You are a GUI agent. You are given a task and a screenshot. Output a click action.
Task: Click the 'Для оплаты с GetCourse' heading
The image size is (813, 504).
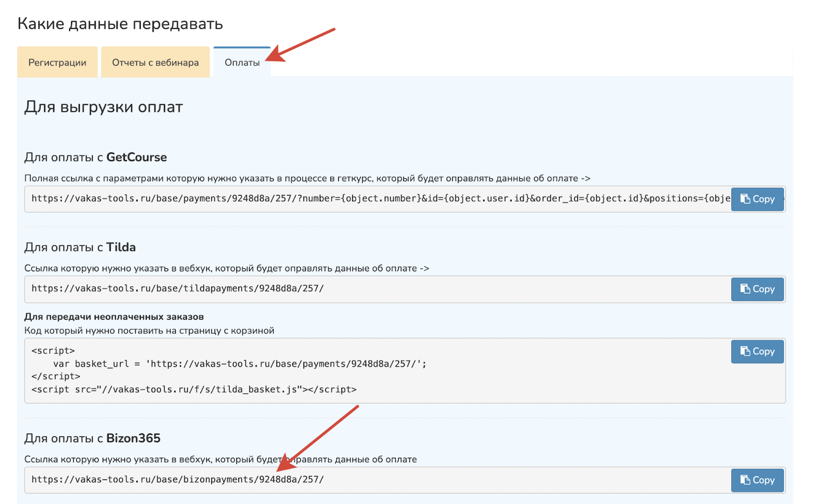(x=96, y=157)
